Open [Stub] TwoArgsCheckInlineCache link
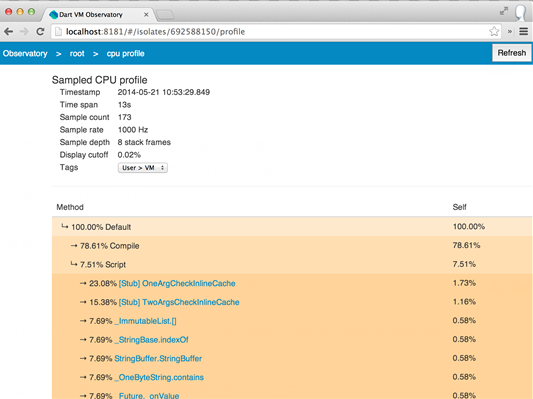Screen dimensions: 533x399 (x=179, y=302)
